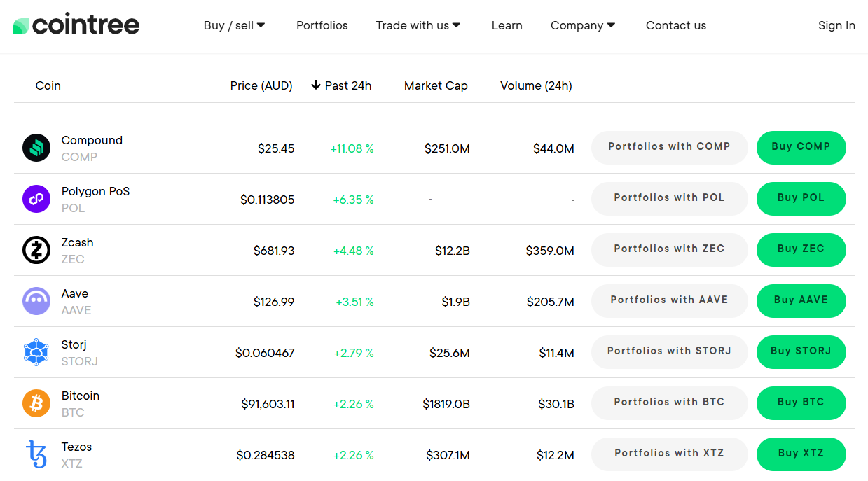Sort by the Coin column header

(48, 85)
